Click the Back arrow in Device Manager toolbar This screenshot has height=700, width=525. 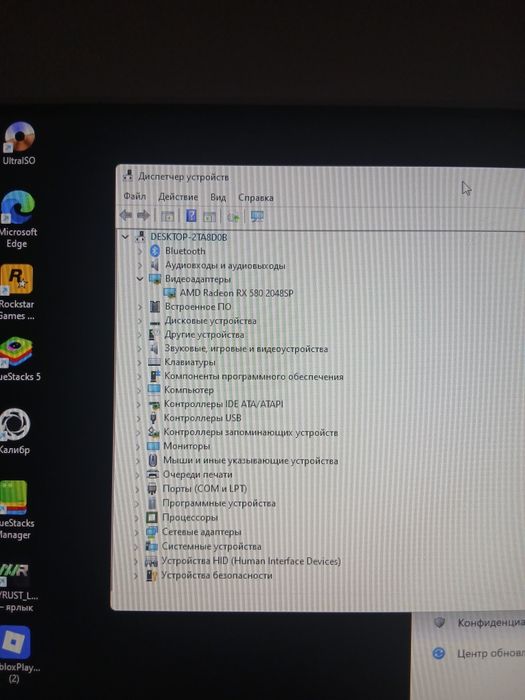pos(126,216)
